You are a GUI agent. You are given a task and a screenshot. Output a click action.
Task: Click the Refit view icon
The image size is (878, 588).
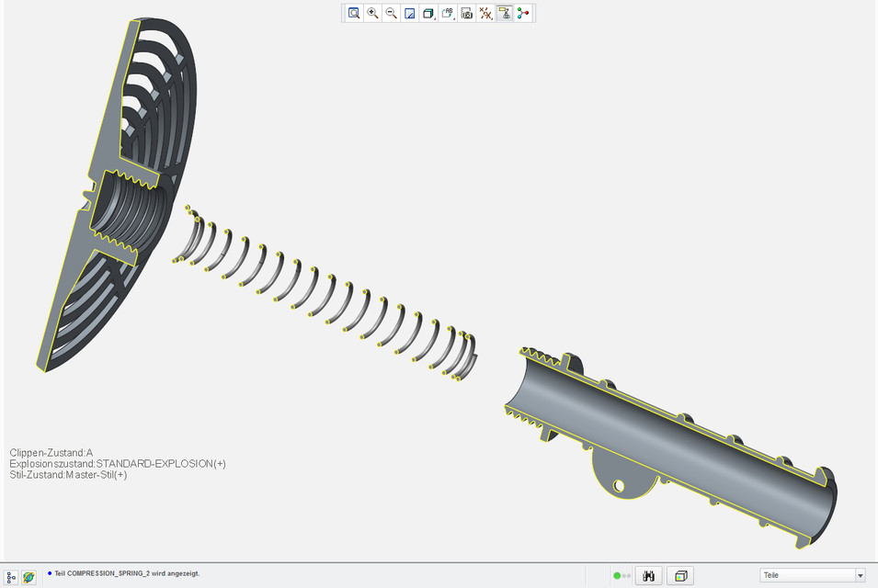tap(354, 13)
